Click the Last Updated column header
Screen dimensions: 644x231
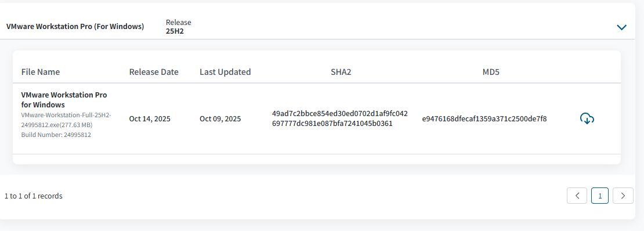pos(225,72)
